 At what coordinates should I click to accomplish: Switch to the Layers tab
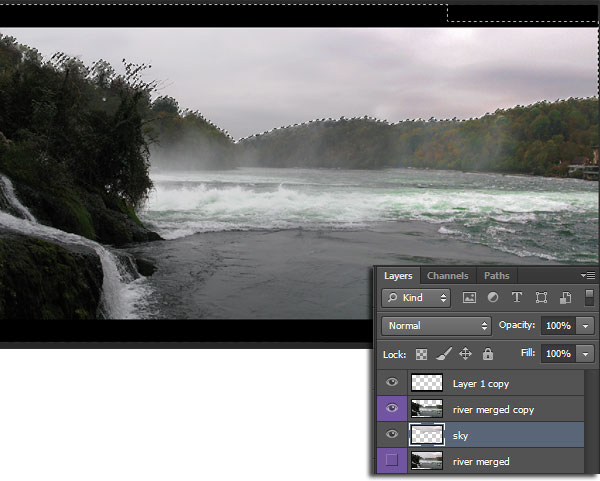tap(398, 276)
